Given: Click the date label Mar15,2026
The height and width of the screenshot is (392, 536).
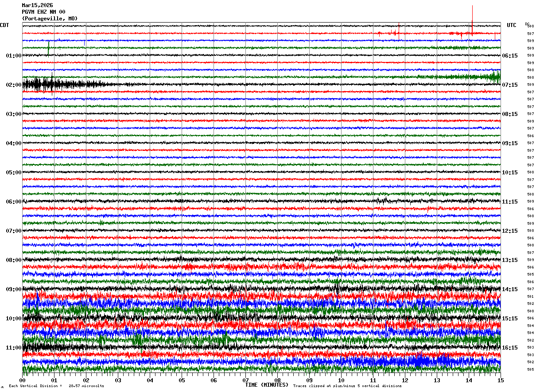Looking at the screenshot, I should tap(37, 5).
